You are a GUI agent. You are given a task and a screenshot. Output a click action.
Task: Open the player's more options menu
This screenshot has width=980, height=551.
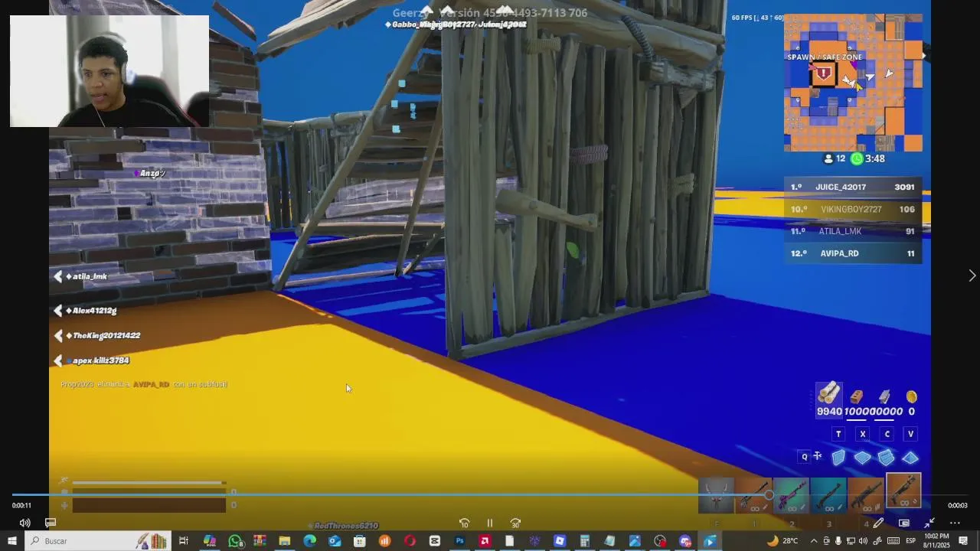[x=955, y=523]
